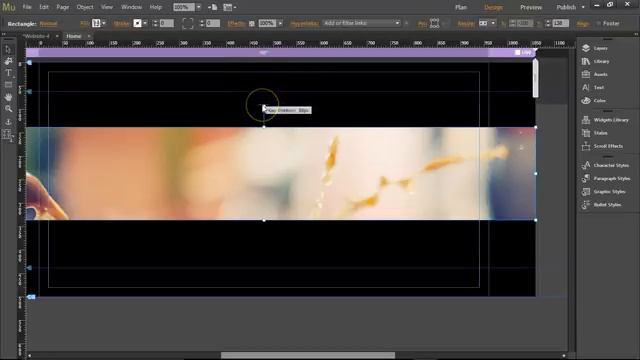Click the Stroke color swatch
Image resolution: width=640 pixels, height=360 pixels.
click(x=138, y=23)
